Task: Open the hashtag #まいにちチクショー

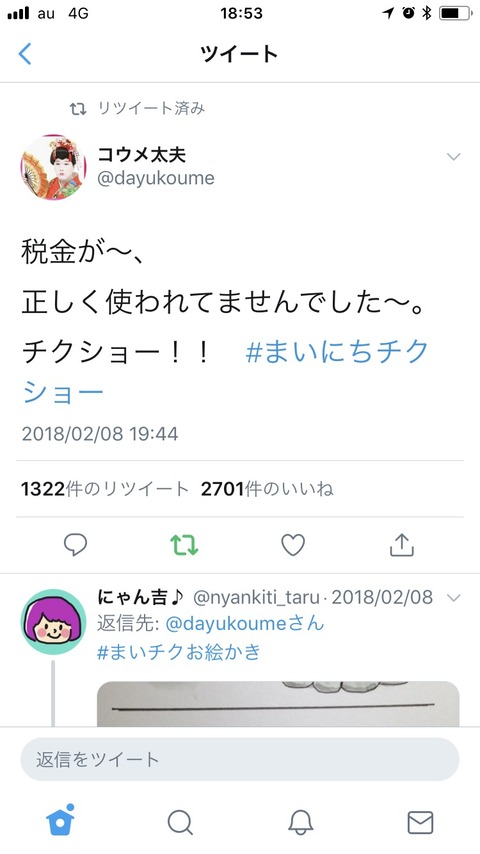Action: click(225, 372)
